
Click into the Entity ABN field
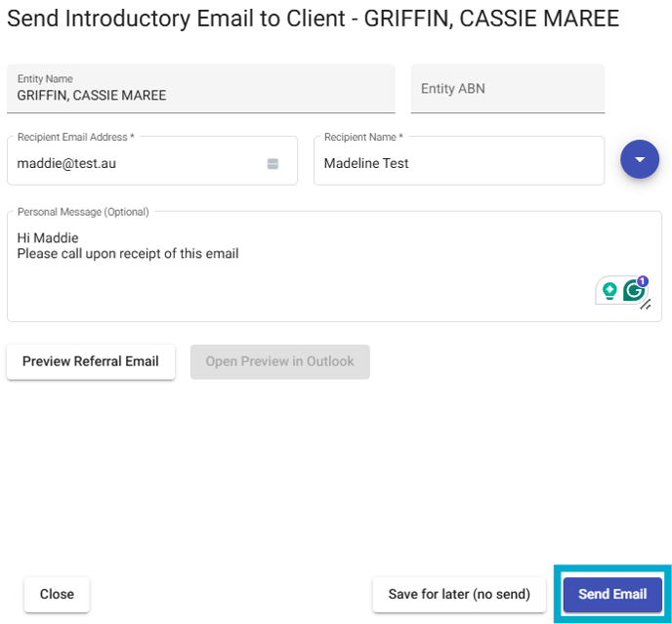coord(508,89)
